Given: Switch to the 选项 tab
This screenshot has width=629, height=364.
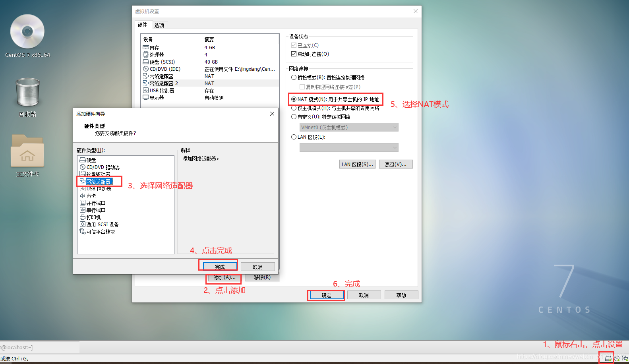Looking at the screenshot, I should [159, 25].
